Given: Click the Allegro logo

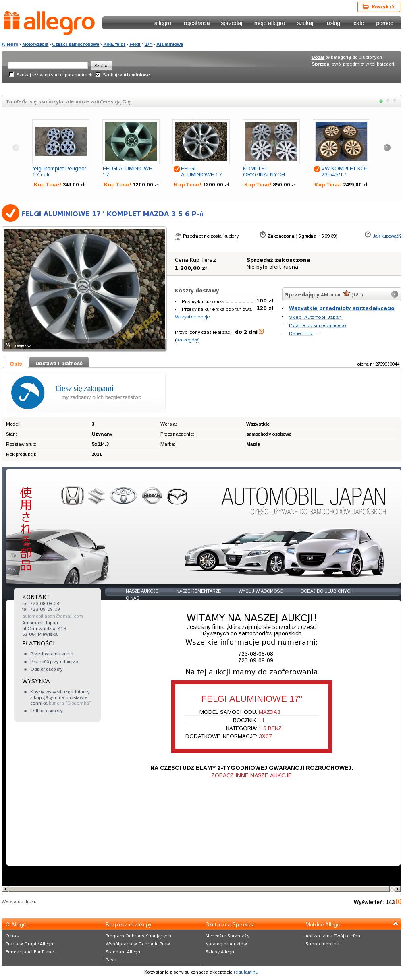Looking at the screenshot, I should coord(49,23).
